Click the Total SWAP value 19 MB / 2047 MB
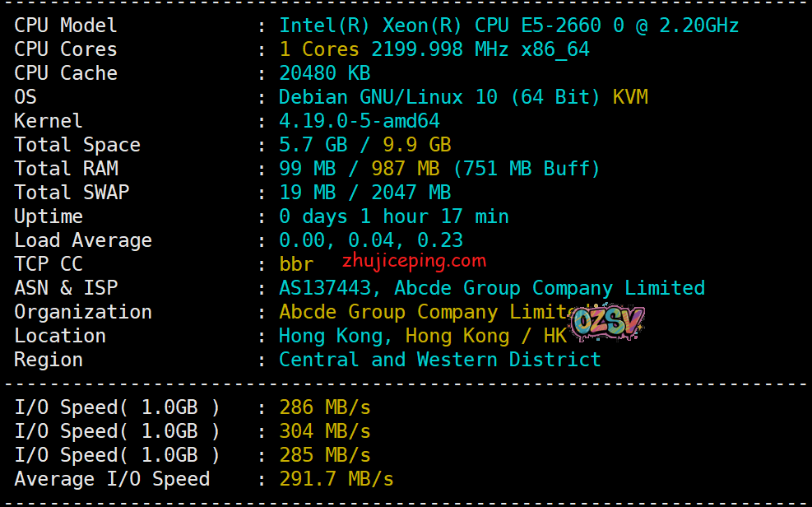The height and width of the screenshot is (507, 812). (x=365, y=192)
